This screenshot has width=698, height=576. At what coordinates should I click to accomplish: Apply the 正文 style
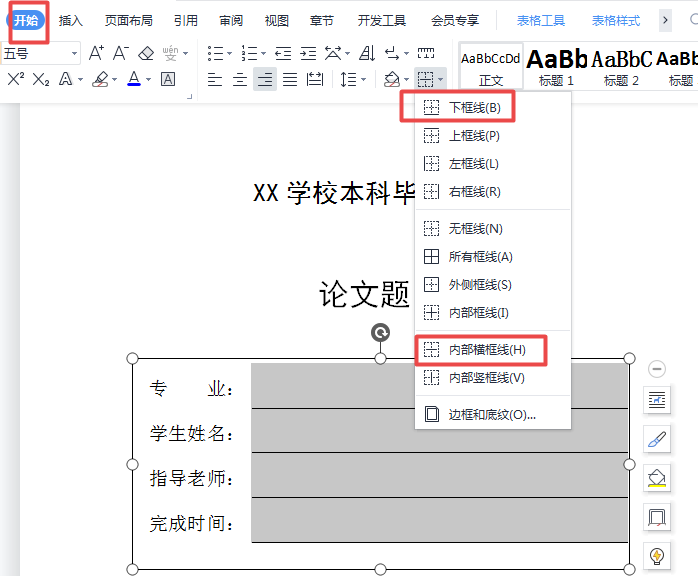click(491, 67)
